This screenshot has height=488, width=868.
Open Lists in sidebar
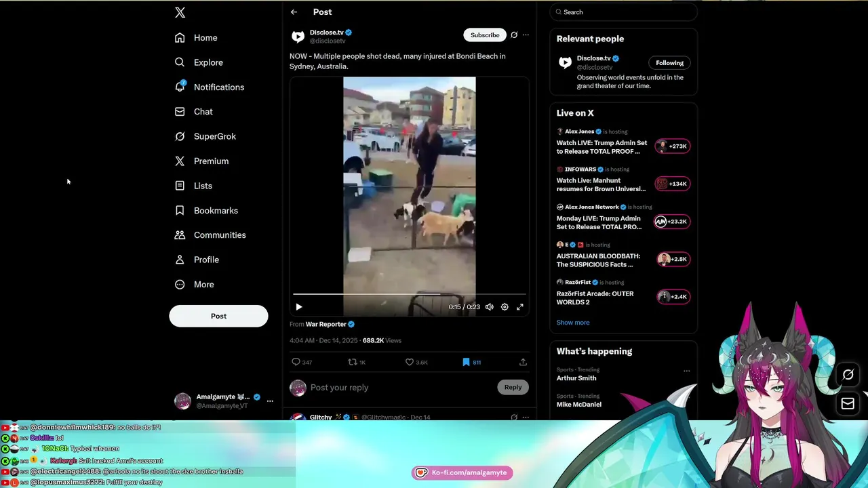click(193, 186)
